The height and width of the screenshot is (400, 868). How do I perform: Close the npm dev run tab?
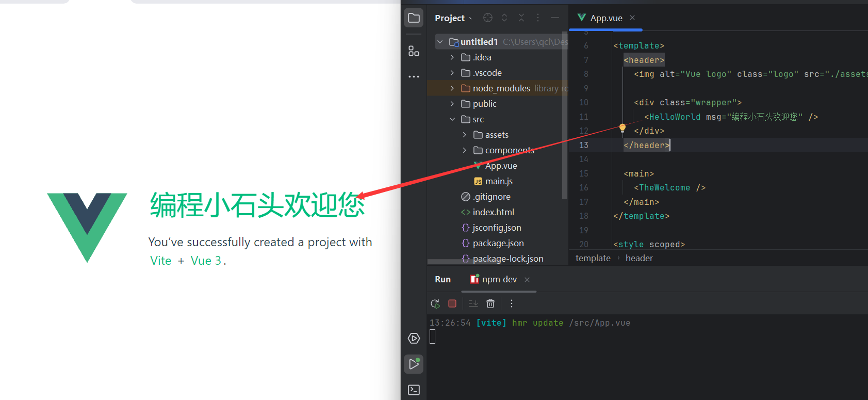point(527,280)
